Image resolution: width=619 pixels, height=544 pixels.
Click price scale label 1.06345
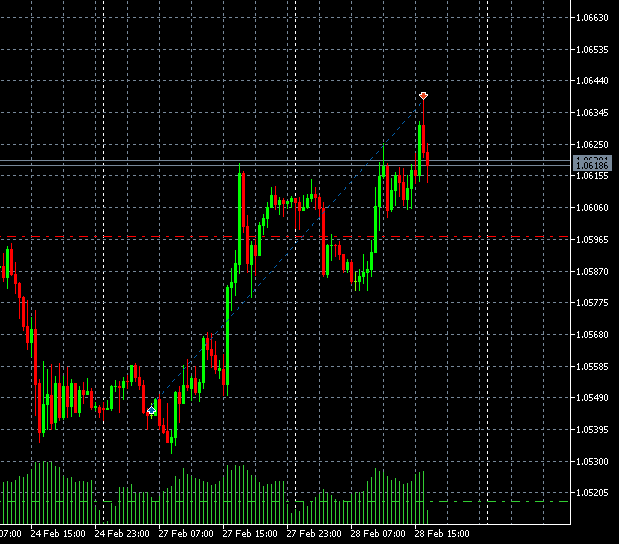(x=593, y=113)
